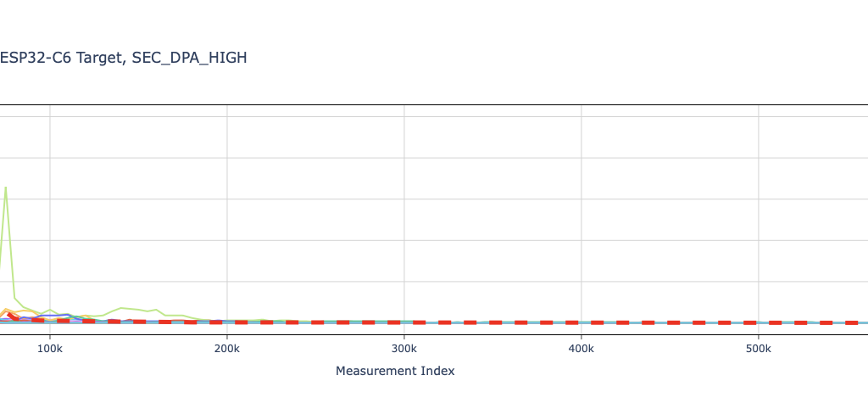The width and height of the screenshot is (868, 409).
Task: Click the 500k x-axis tick label
Action: click(x=758, y=349)
